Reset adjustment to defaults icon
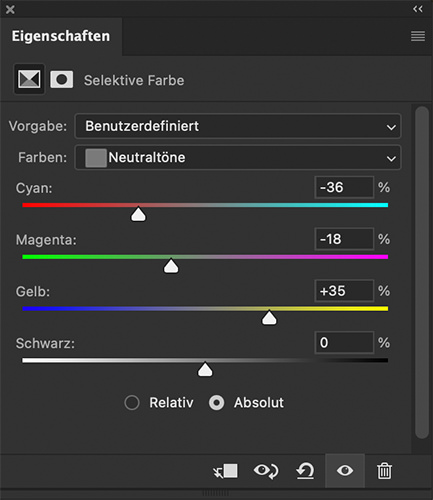Screen dimensions: 433x500 (x=305, y=471)
